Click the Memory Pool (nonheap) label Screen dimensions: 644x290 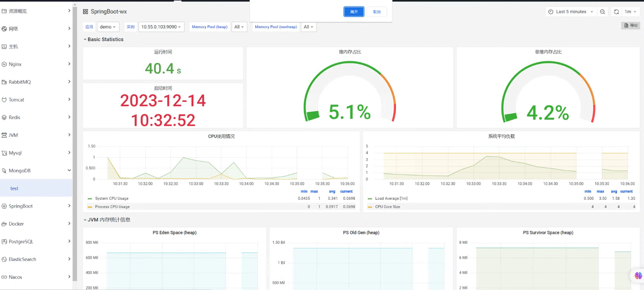[x=276, y=27]
